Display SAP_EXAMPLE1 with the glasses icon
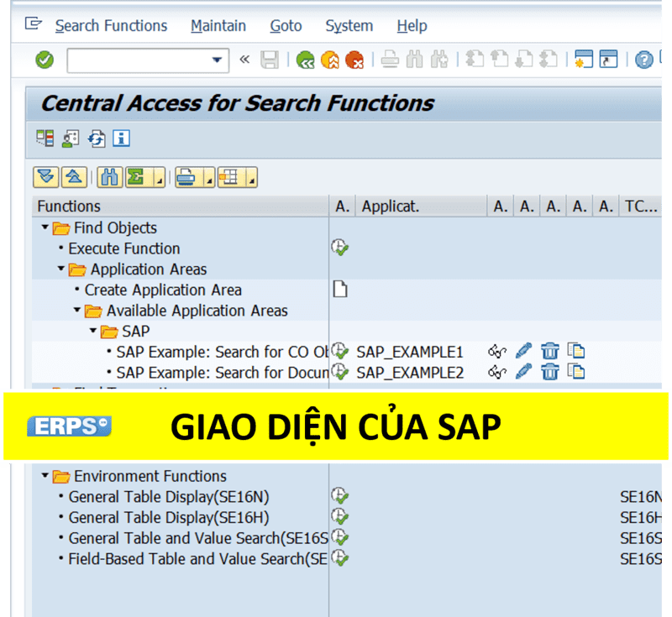The width and height of the screenshot is (672, 617). point(497,351)
